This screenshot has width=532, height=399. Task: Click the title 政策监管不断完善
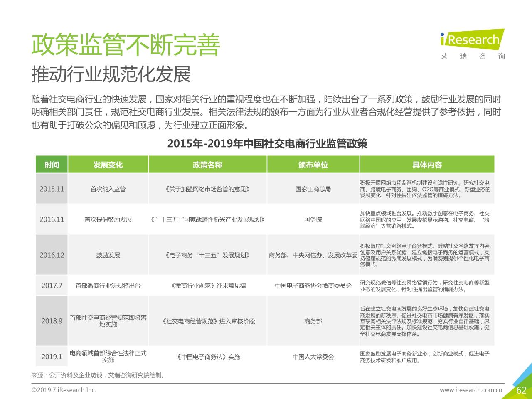point(126,44)
